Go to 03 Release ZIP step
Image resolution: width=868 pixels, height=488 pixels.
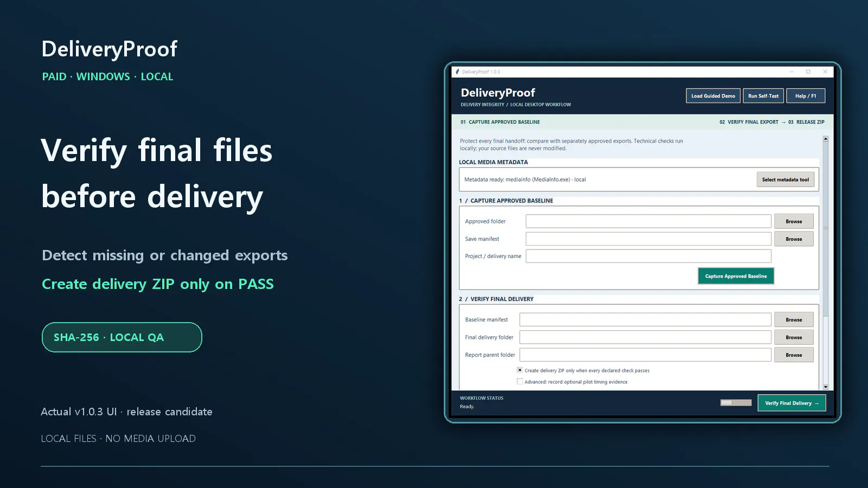pos(806,122)
